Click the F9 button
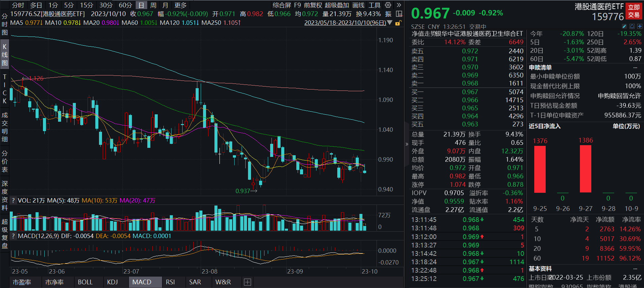Image resolution: width=644 pixels, height=288 pixels. tap(298, 5)
